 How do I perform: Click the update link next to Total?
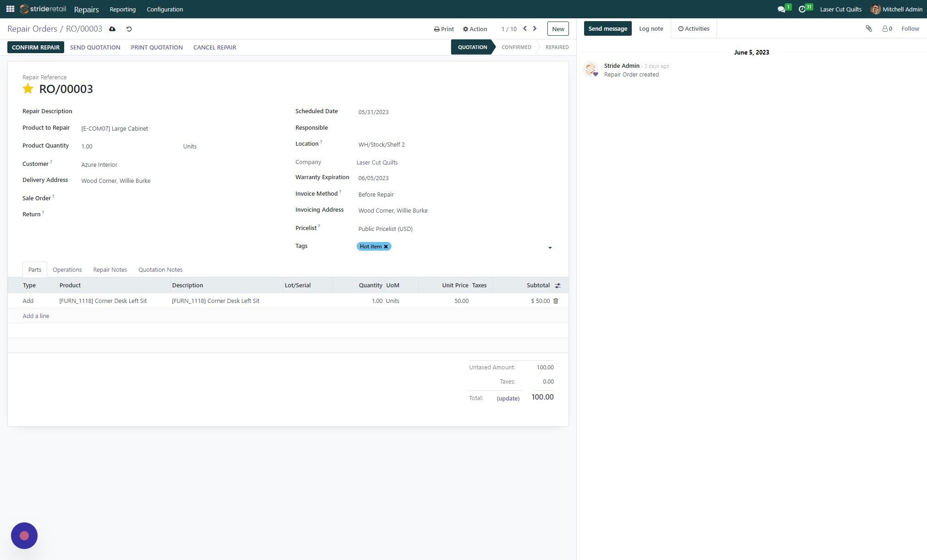(x=508, y=398)
